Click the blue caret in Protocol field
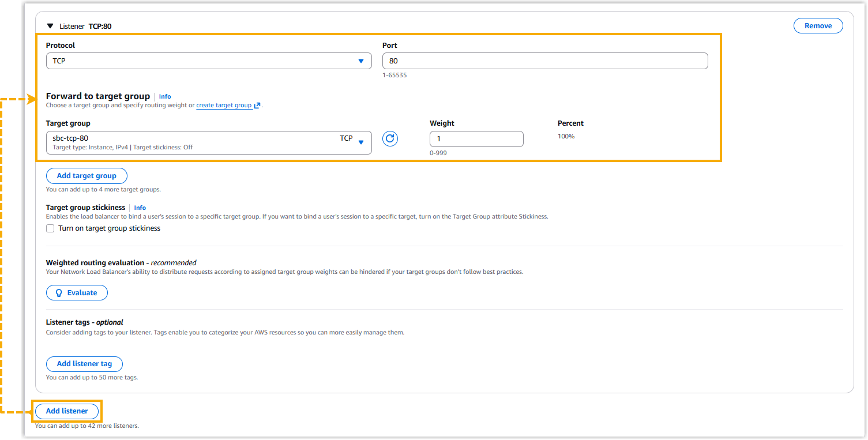868x440 pixels. [361, 61]
